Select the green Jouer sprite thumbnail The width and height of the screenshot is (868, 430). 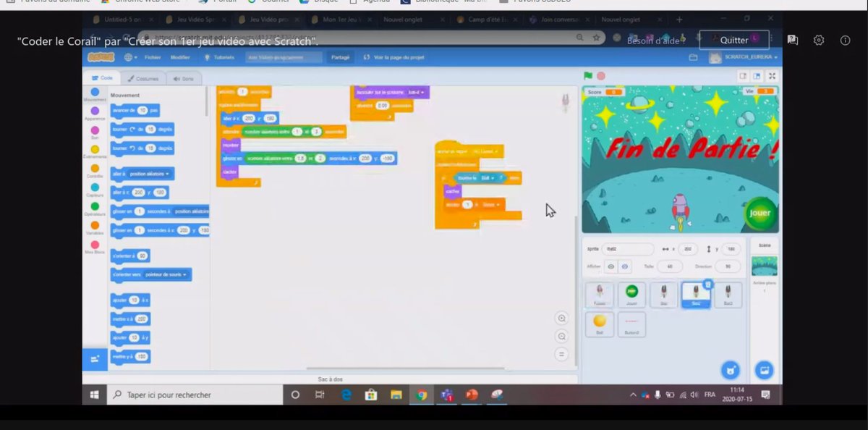click(631, 295)
